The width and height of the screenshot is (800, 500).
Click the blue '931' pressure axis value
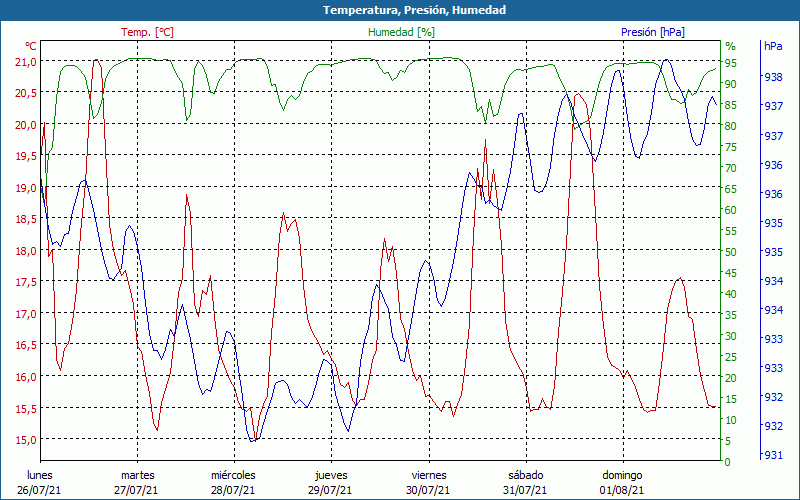(773, 455)
